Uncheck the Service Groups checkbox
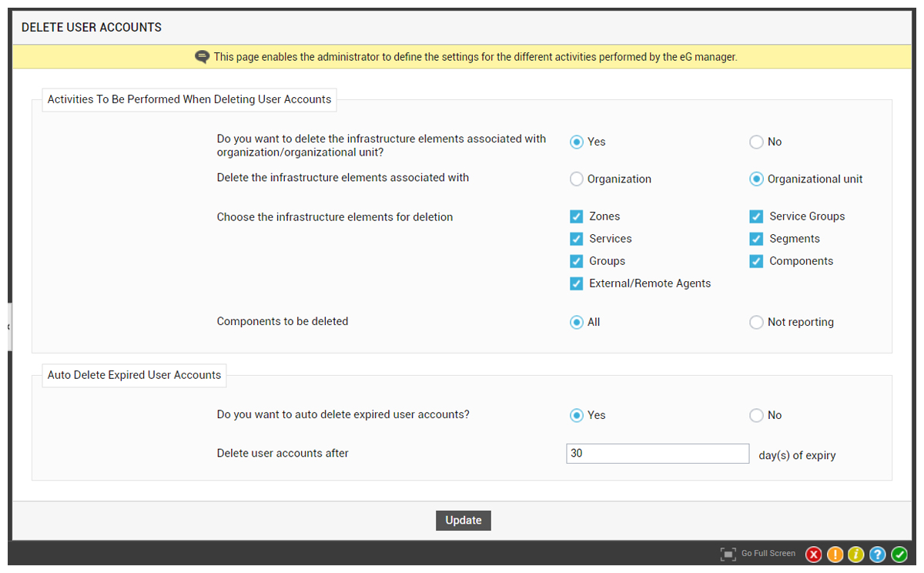The image size is (924, 573). coord(756,216)
